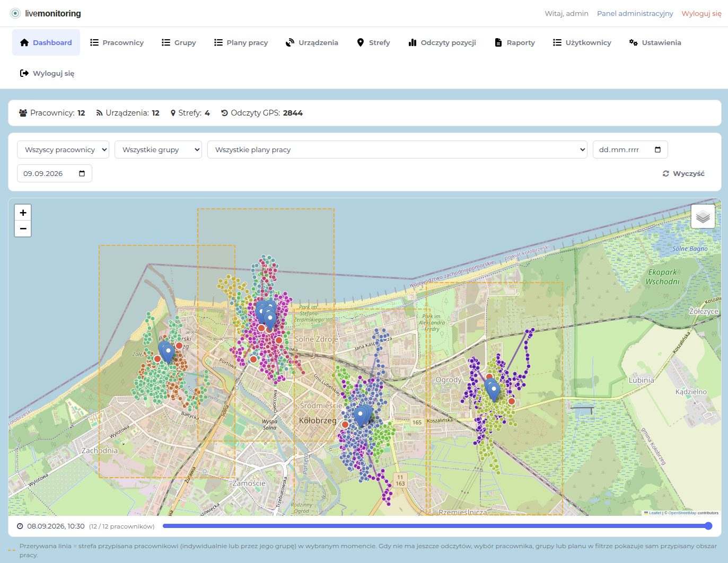
Task: Expand the Wszystkie plany pracy dropdown
Action: click(x=397, y=149)
